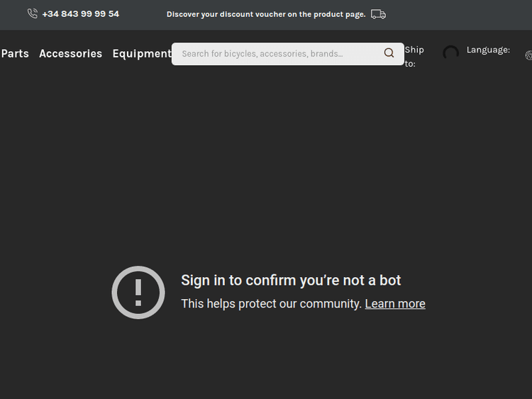
Task: Open the Parts menu
Action: click(x=15, y=54)
